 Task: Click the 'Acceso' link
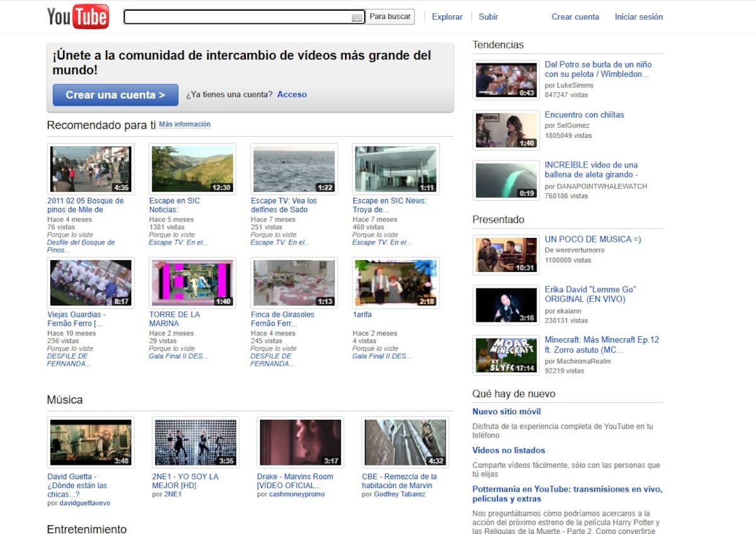click(292, 94)
